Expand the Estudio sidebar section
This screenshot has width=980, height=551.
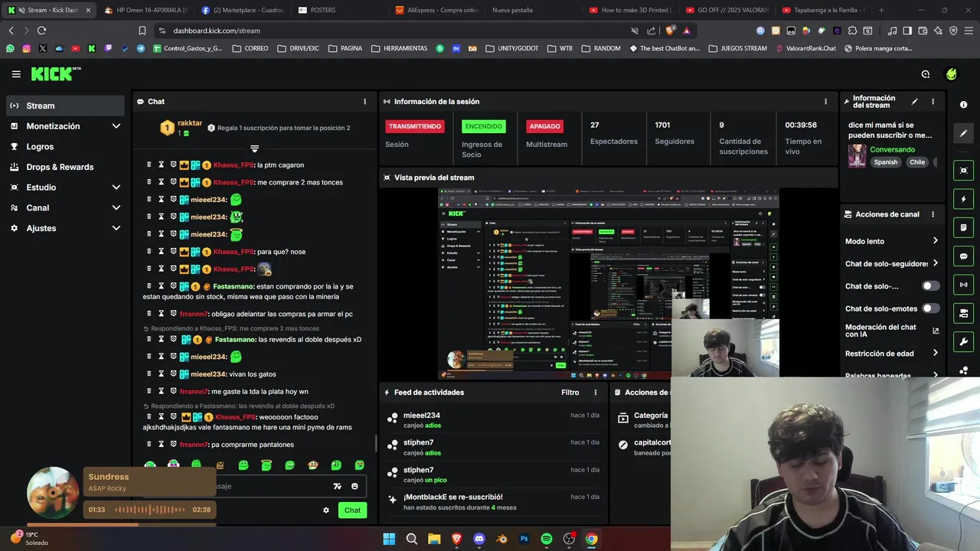pos(116,187)
